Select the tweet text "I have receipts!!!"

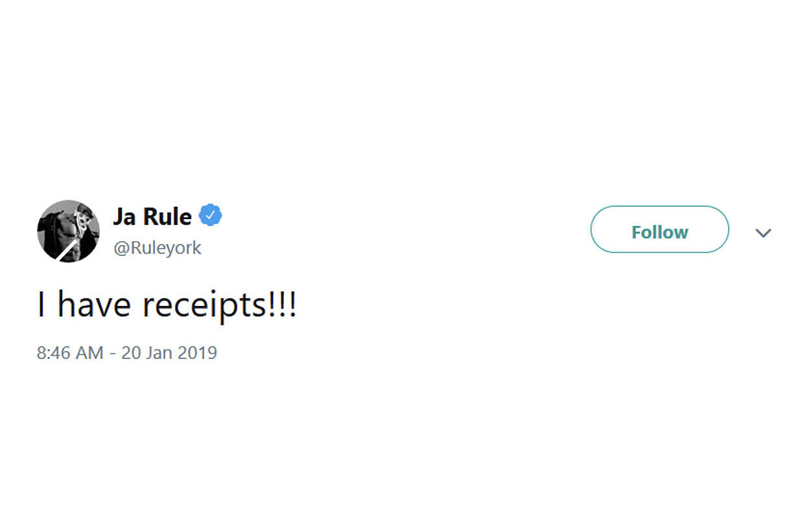click(x=167, y=305)
